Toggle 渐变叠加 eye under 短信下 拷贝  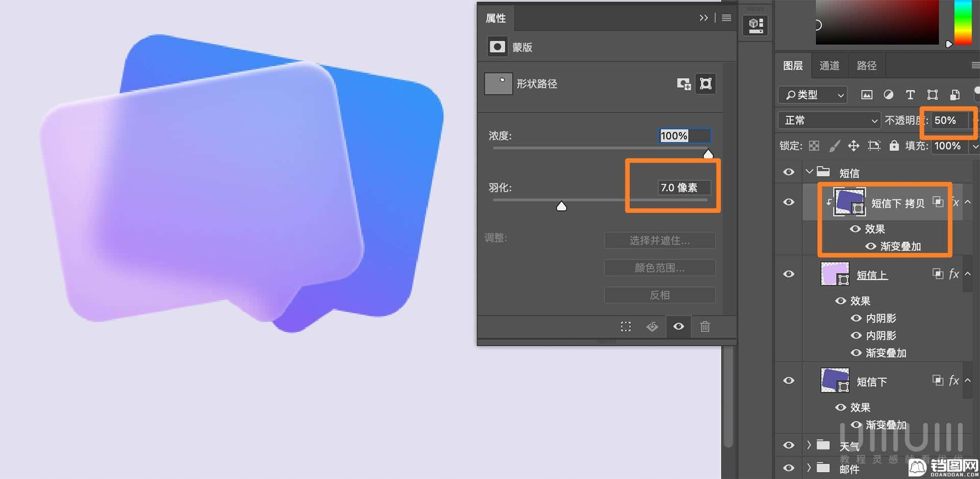pyautogui.click(x=871, y=246)
